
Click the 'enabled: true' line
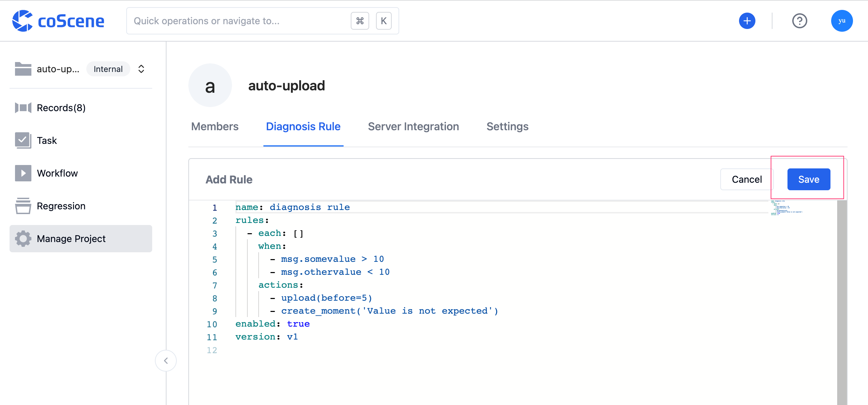coord(273,324)
